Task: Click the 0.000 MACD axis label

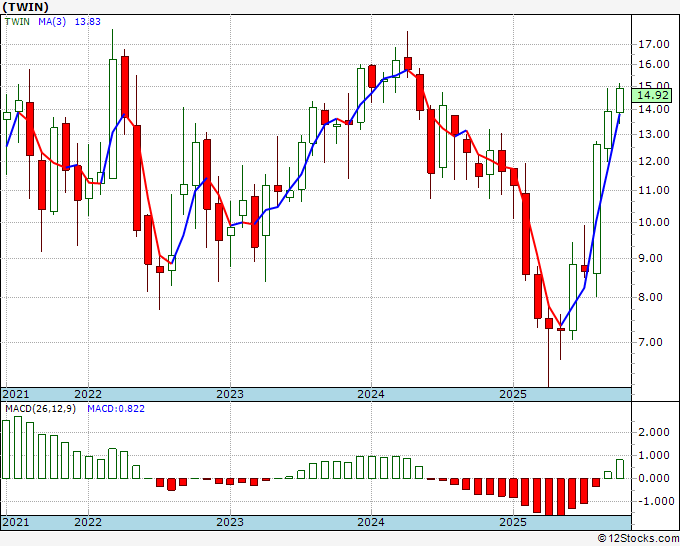Action: coord(654,478)
